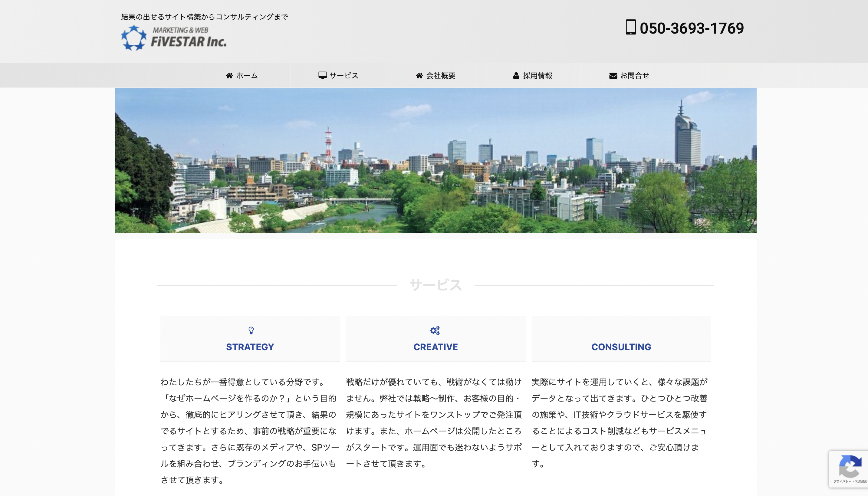
Task: Open the サービス navigation menu item
Action: click(344, 76)
